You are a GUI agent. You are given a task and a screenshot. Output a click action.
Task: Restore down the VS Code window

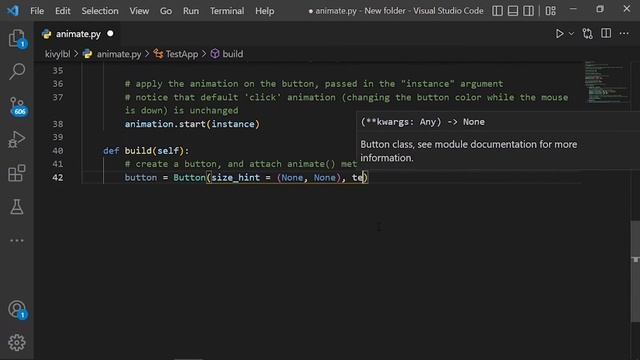coord(600,9)
